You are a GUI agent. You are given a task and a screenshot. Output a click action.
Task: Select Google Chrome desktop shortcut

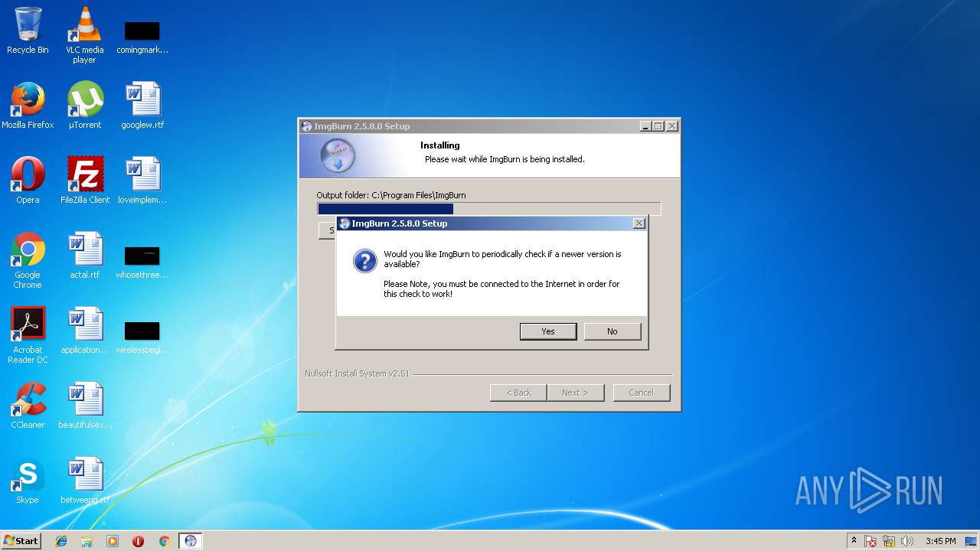28,260
